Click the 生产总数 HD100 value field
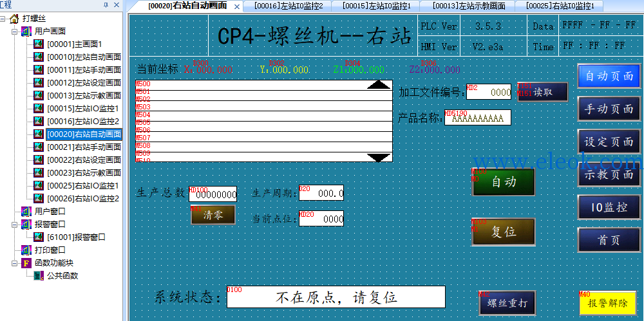644x321 pixels. (x=213, y=194)
